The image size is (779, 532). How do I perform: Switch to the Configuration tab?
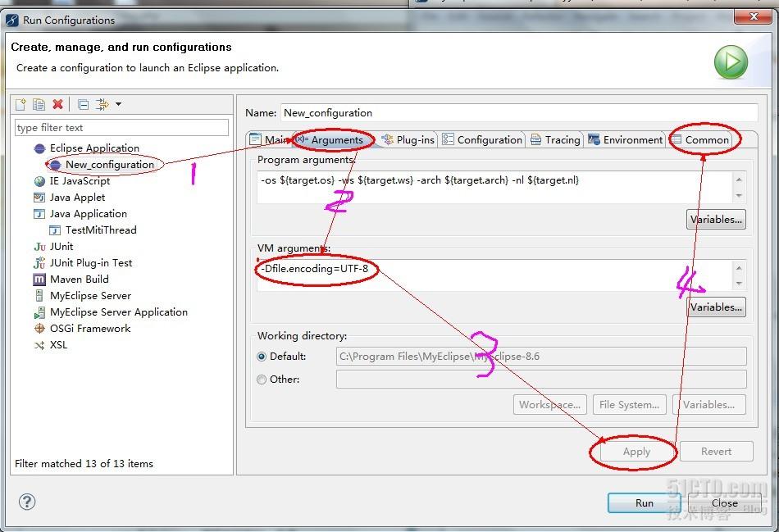pyautogui.click(x=482, y=140)
